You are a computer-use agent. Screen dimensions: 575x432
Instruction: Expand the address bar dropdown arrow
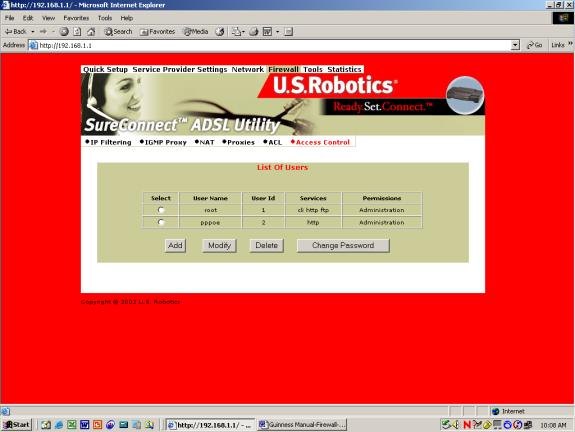[515, 45]
